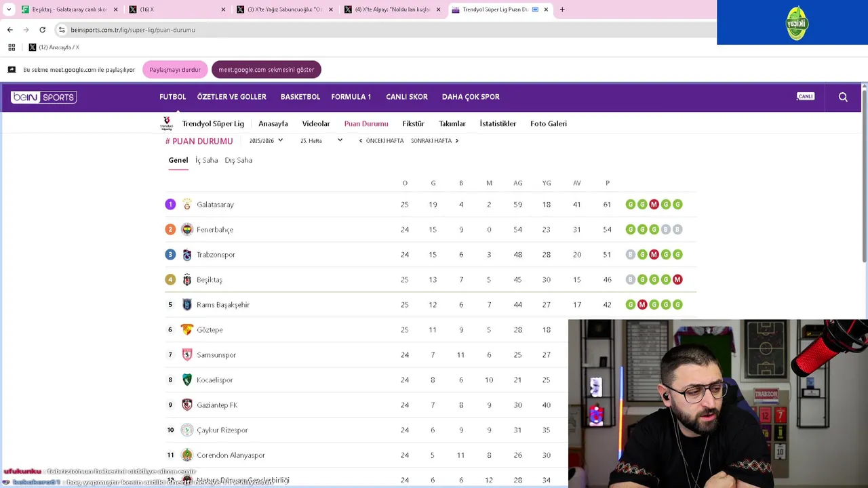Click the Beşiktaş club crest
Viewport: 868px width, 488px height.
point(187,279)
